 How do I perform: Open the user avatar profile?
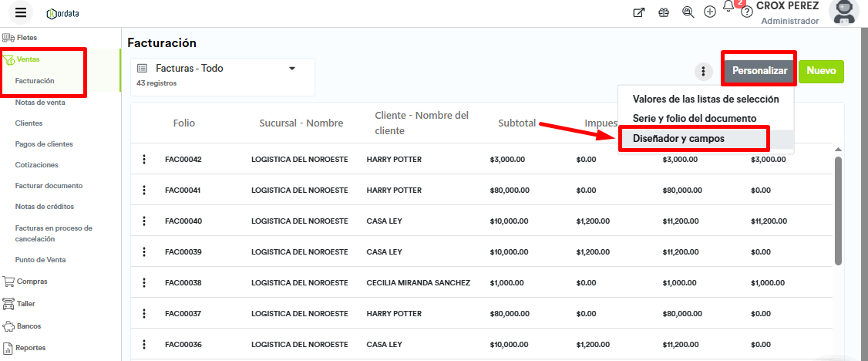click(843, 11)
